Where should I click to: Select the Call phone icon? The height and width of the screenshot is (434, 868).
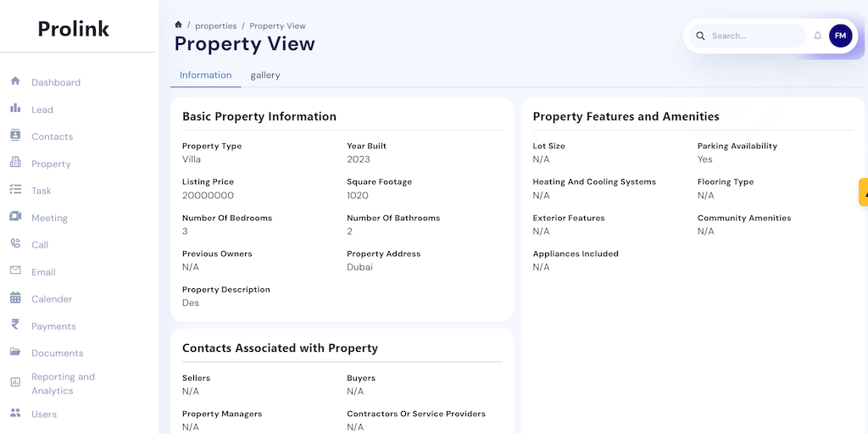pyautogui.click(x=15, y=244)
